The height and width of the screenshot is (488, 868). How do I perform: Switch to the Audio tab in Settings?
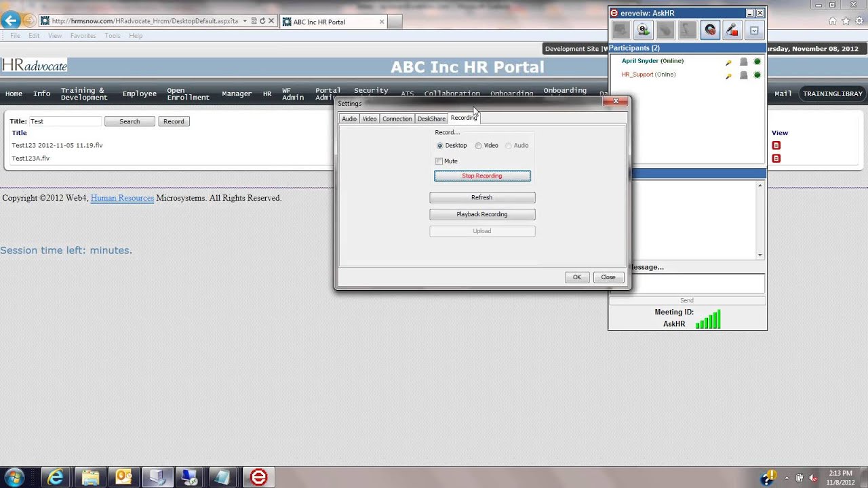(x=349, y=119)
